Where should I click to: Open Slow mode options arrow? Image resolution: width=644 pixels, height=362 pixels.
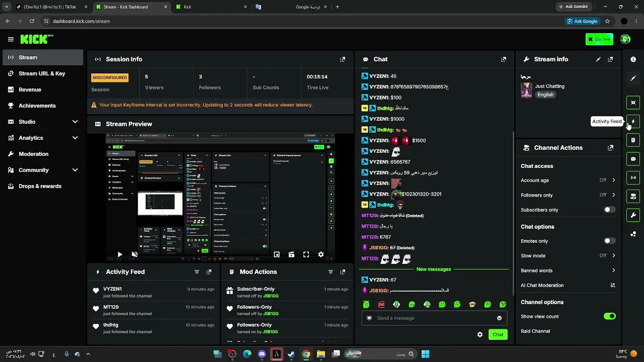613,255
